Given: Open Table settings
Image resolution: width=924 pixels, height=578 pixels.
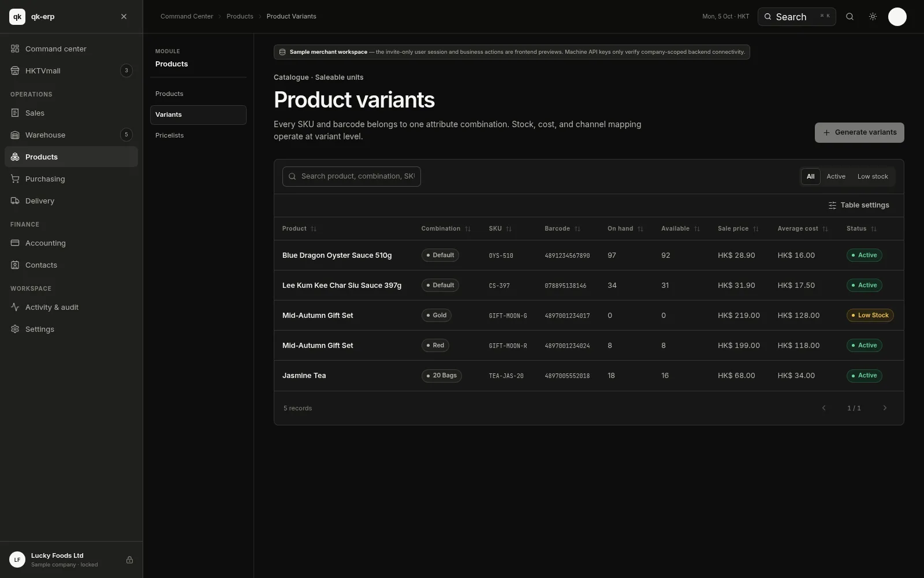Looking at the screenshot, I should click(x=859, y=205).
